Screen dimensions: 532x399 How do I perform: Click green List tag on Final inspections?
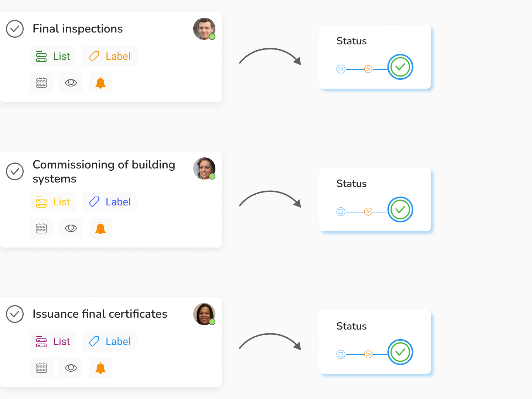[53, 56]
